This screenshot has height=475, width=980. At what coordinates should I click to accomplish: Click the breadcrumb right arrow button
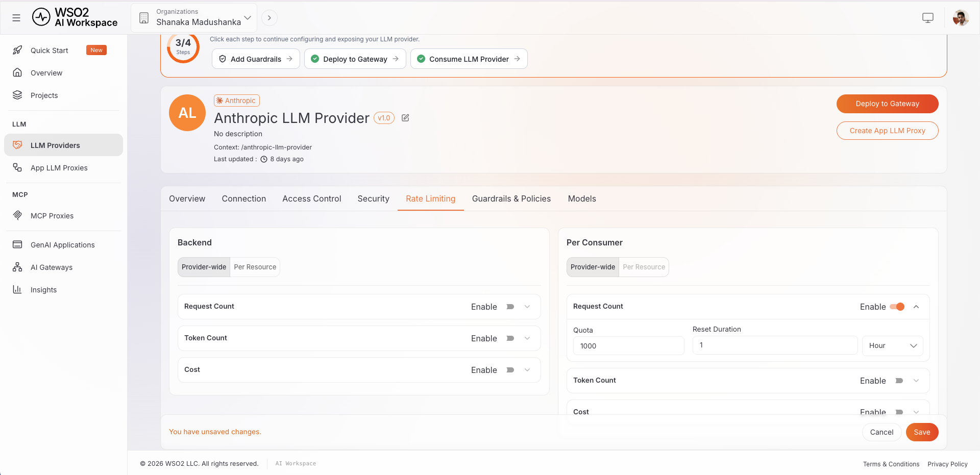(269, 18)
